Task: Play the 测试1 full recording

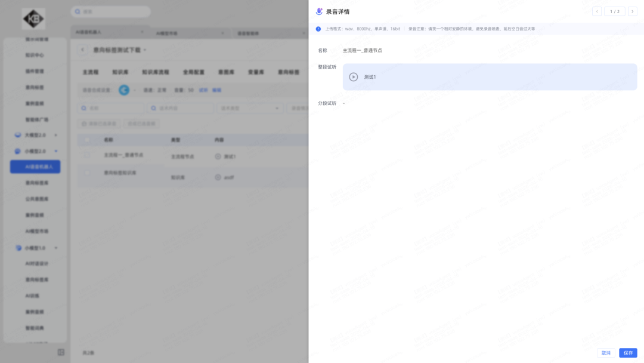Action: [x=354, y=77]
